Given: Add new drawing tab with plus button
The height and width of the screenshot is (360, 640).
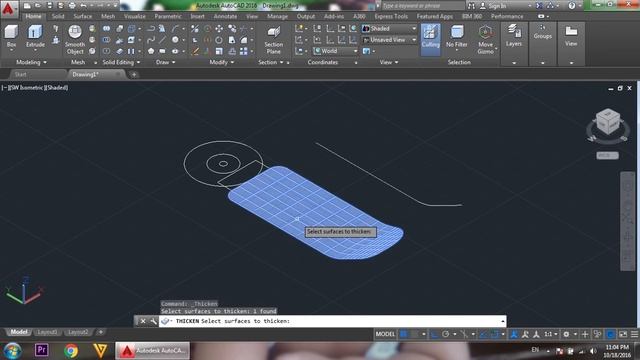Looking at the screenshot, I should click(134, 74).
